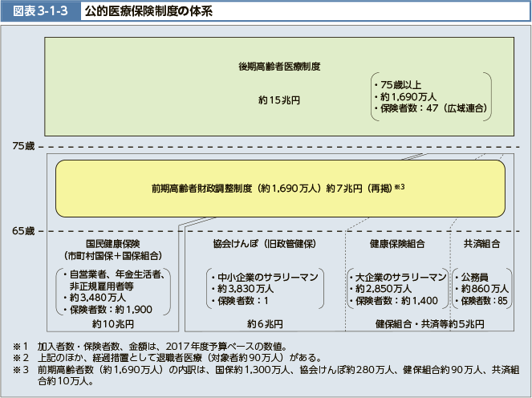Click the 協会けんぽ（旧政管健保） heading

click(x=263, y=243)
